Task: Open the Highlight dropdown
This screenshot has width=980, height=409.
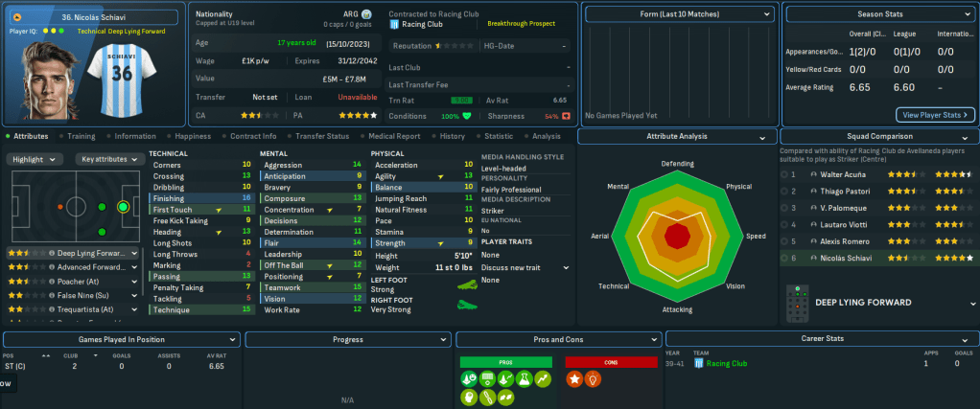Action: 37,159
